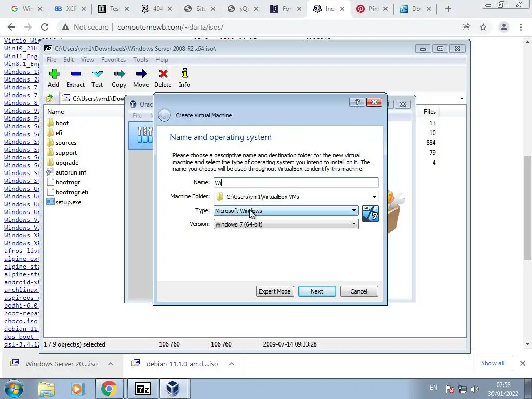Image resolution: width=532 pixels, height=399 pixels.
Task: Open the Version dropdown showing Windows 7 (64-bit)
Action: coord(286,224)
